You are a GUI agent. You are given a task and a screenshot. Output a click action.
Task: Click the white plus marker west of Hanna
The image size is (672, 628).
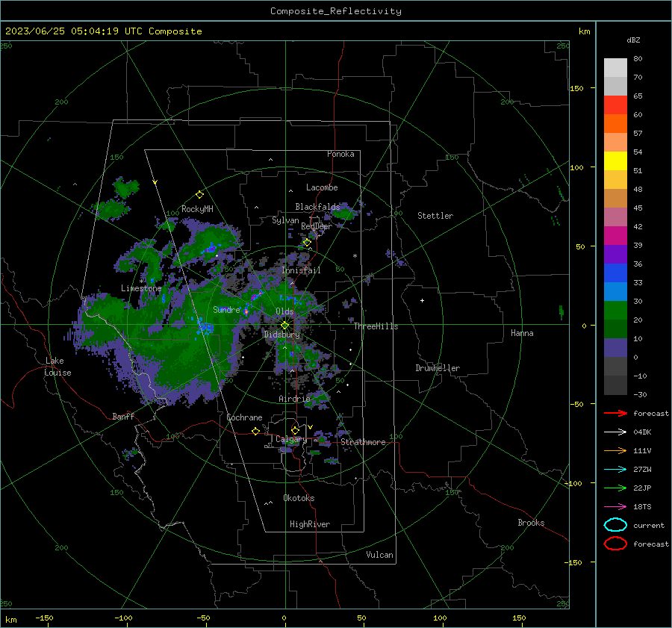[x=422, y=300]
